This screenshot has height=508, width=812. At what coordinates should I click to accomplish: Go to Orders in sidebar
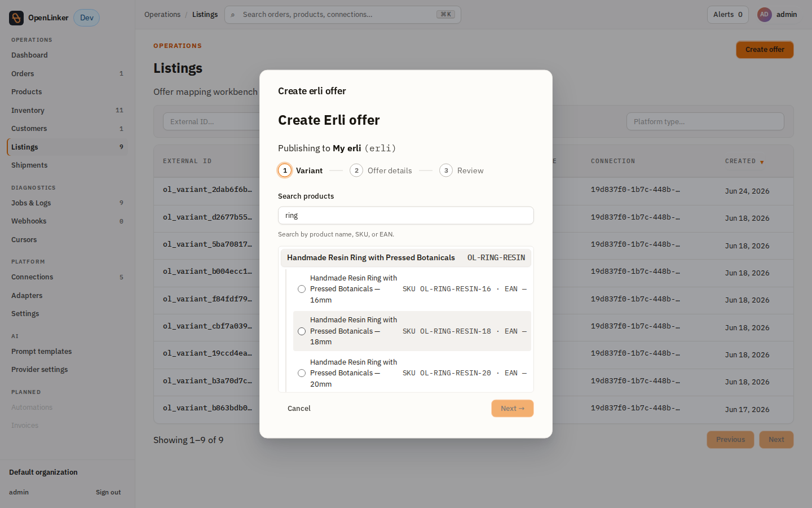coord(67,74)
